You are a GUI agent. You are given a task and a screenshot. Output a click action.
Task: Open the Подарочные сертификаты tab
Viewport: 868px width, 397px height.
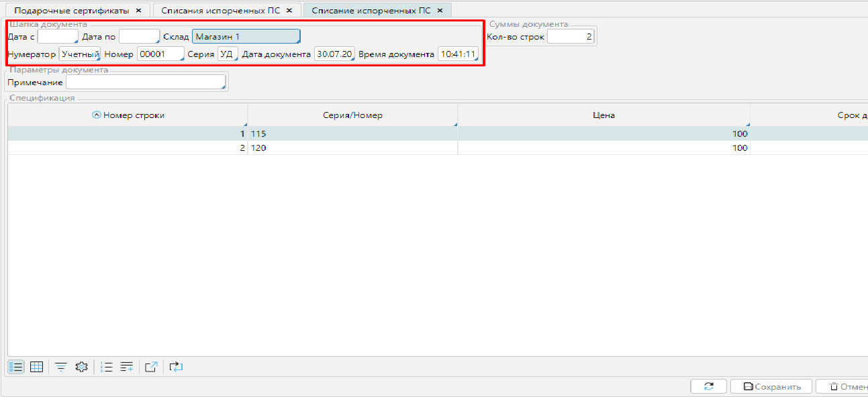point(73,11)
